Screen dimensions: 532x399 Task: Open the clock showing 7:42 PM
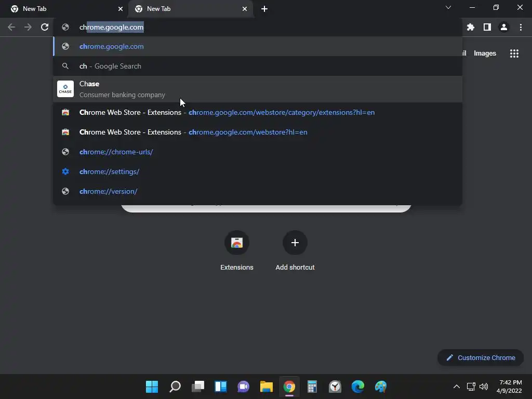509,387
